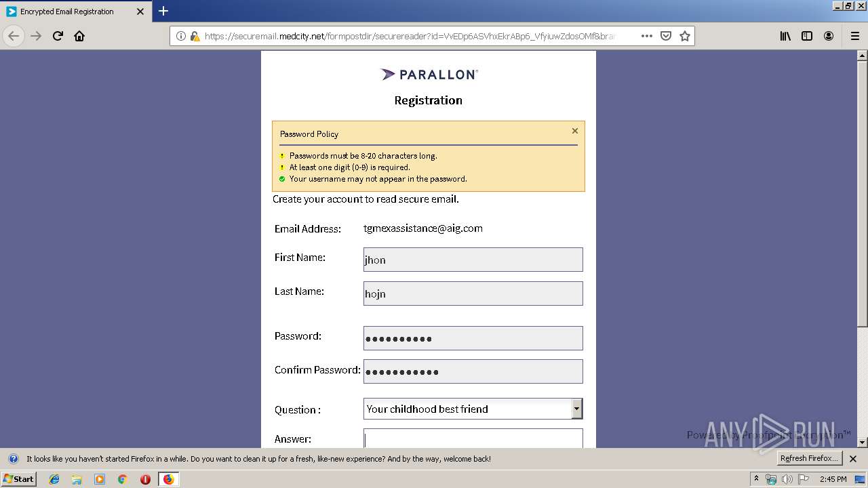
Task: Click the forward navigation arrow
Action: (x=36, y=36)
